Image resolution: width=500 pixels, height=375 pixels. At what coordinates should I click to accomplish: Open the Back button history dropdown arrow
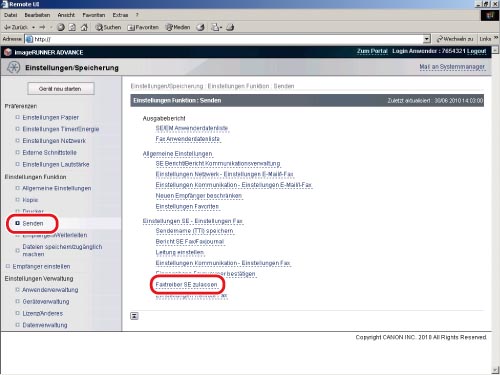click(34, 27)
